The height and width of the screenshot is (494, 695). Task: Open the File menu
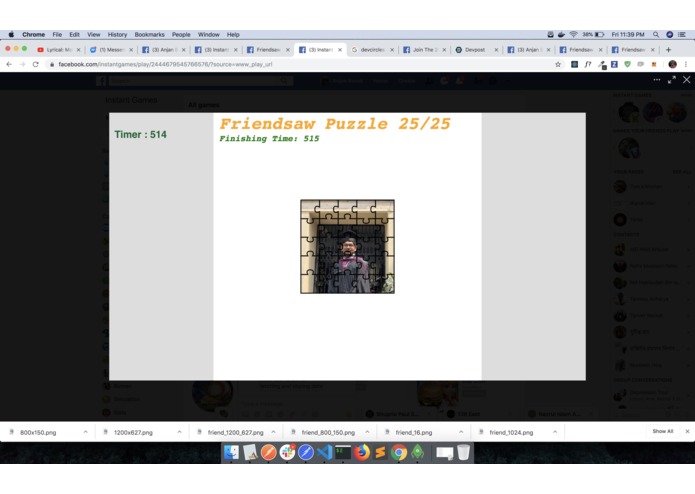[x=57, y=35]
